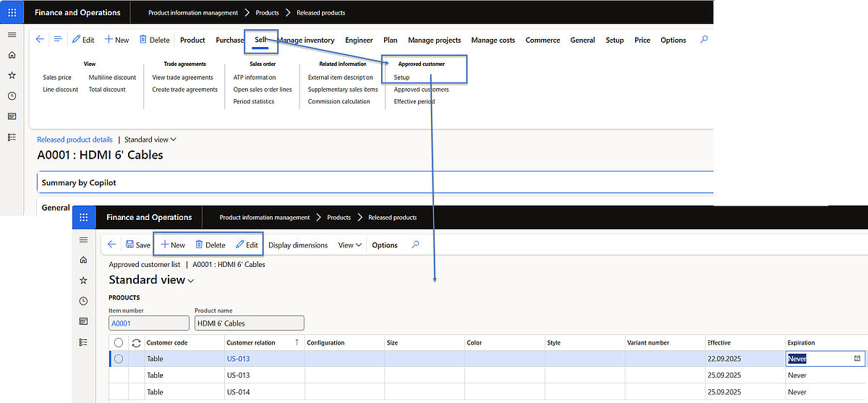Open the calendar picker in the Expiration cell

857,359
